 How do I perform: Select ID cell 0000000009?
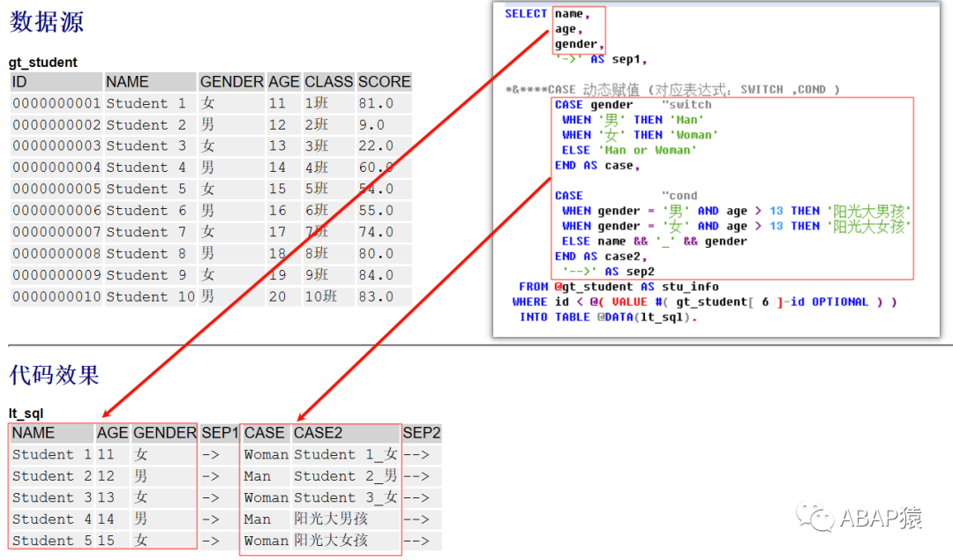(56, 276)
